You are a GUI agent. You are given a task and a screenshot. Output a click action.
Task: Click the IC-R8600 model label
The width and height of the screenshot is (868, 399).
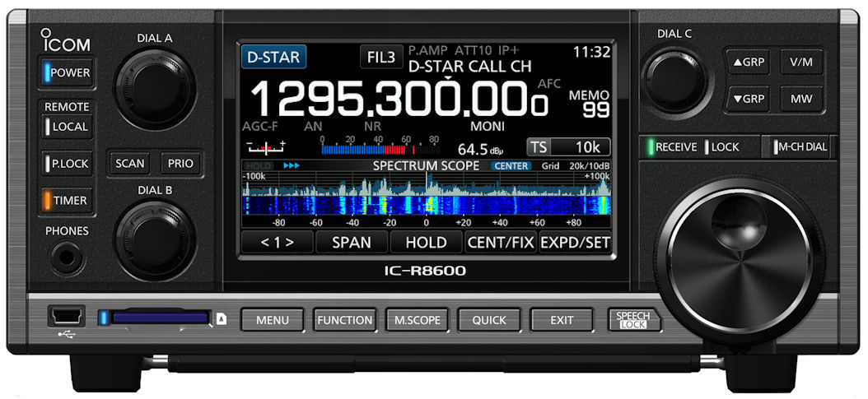(427, 271)
